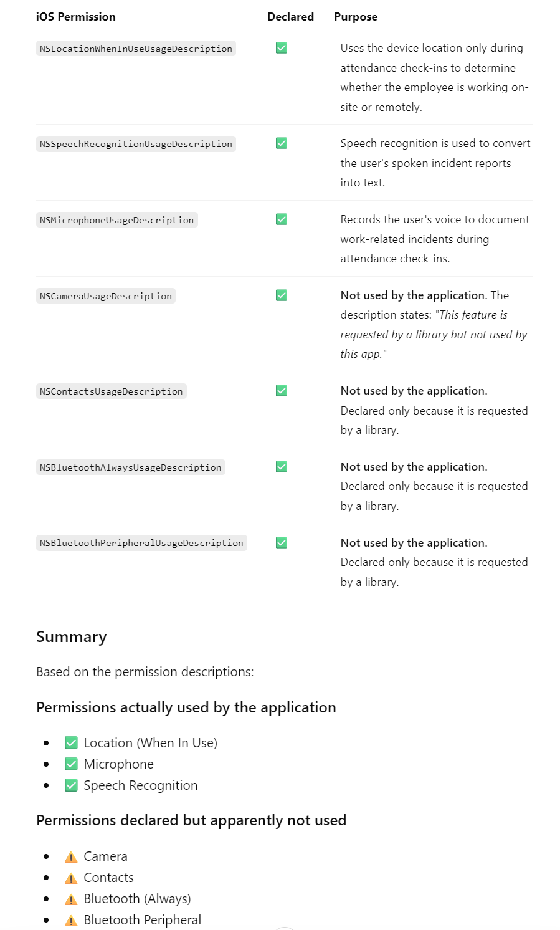
Task: Click the warning icon for Bluetooth (Always)
Action: click(71, 899)
